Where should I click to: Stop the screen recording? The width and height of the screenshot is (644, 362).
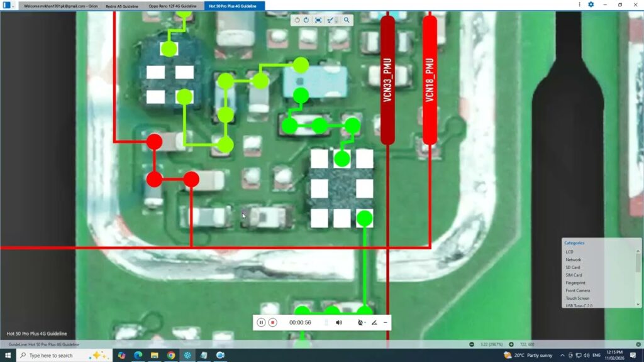(273, 322)
